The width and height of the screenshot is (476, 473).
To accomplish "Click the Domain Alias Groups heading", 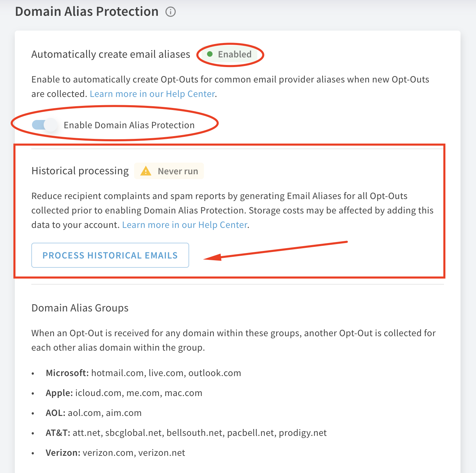I will [x=80, y=308].
